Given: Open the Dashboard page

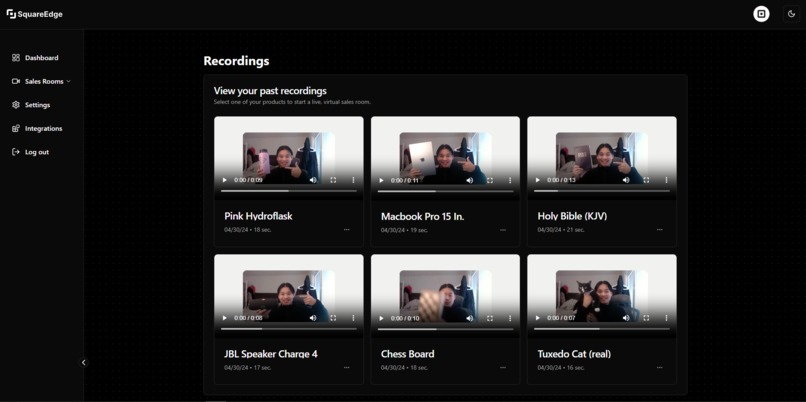Looking at the screenshot, I should [35, 58].
